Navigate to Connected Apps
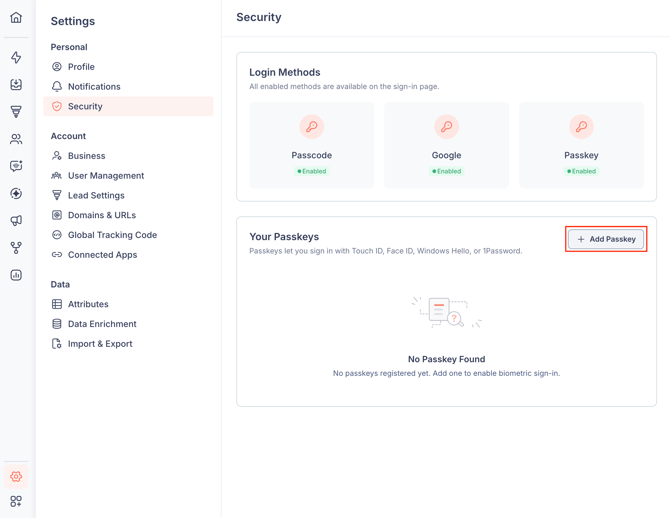 coord(102,255)
